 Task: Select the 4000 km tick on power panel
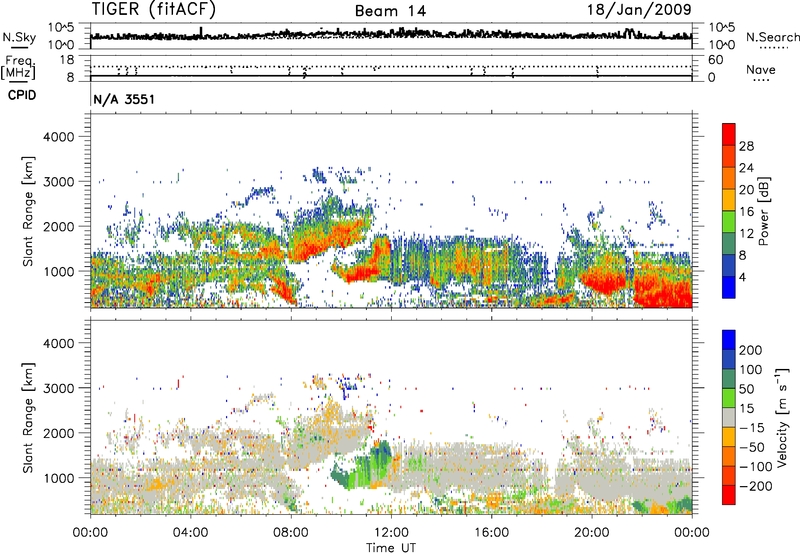point(58,137)
